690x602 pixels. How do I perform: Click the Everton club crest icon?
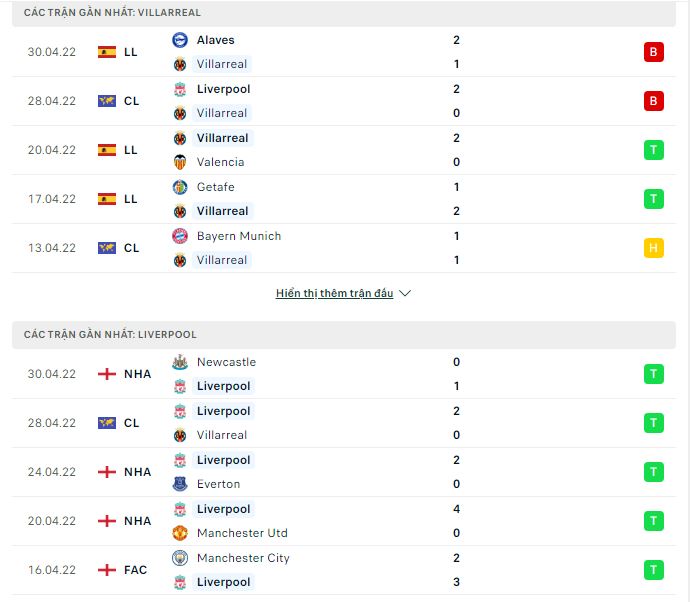(x=180, y=484)
